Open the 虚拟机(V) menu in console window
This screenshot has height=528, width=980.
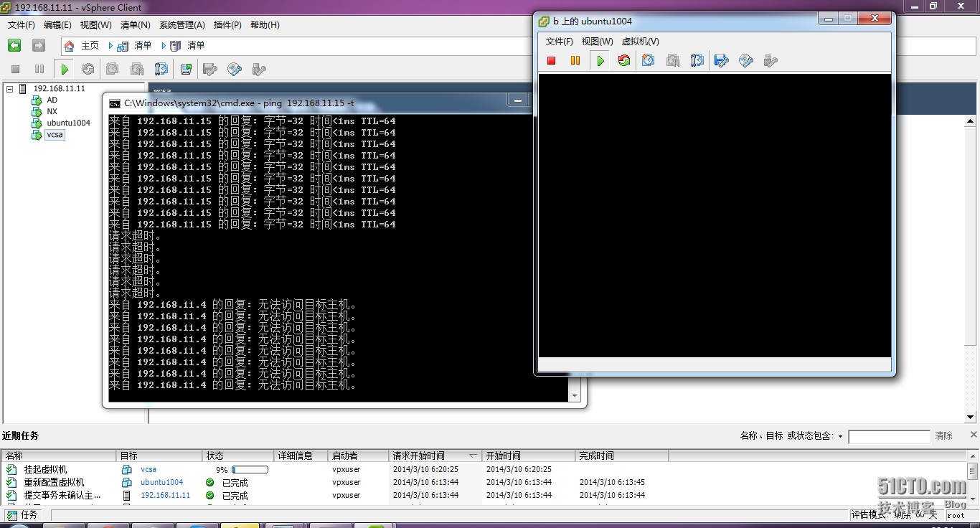tap(640, 42)
